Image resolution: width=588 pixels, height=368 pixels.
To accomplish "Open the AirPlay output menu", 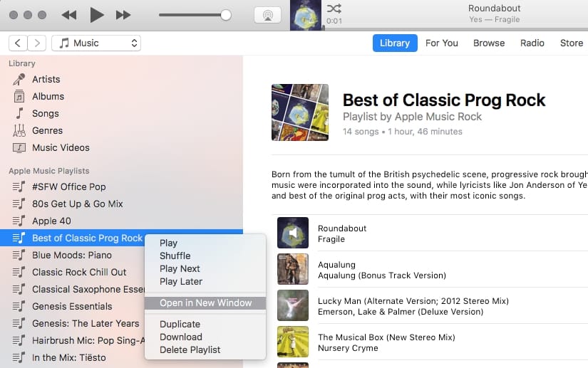I will click(267, 15).
